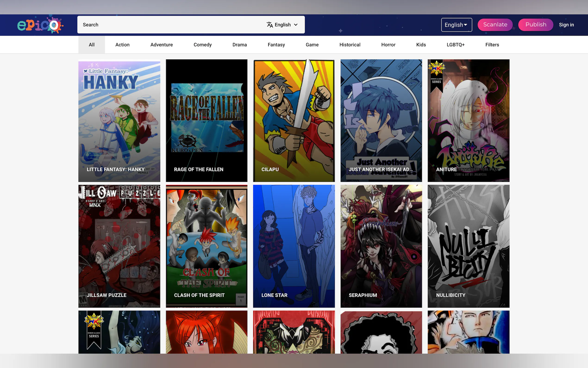588x368 pixels.
Task: Click the Mature rating badge on Jillsaw Puzzle
Action: click(x=82, y=300)
